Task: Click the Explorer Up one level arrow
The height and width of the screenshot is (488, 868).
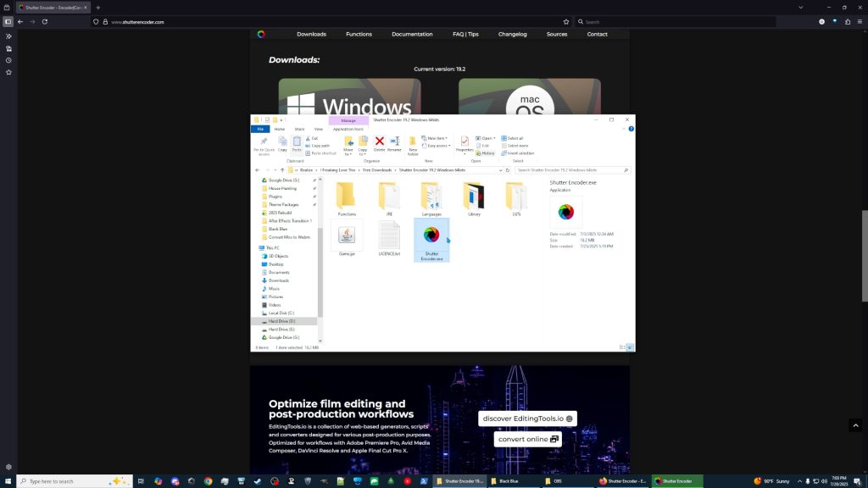Action: pos(282,169)
